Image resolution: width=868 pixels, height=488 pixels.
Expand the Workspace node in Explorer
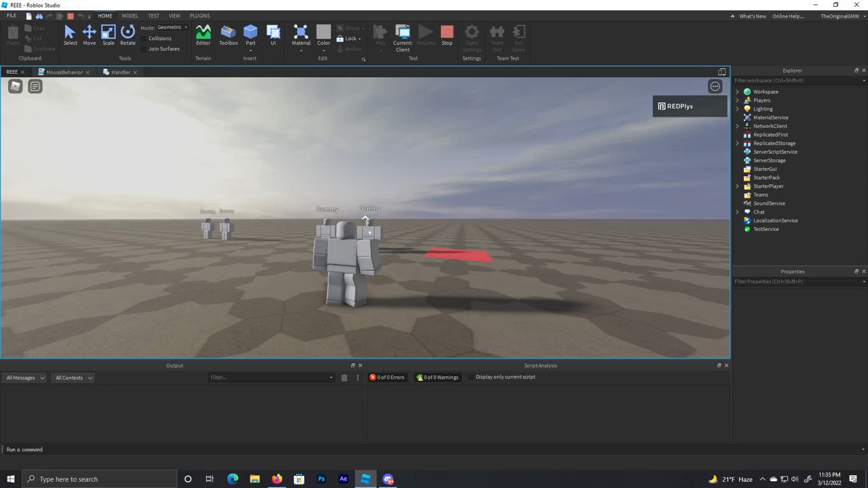click(737, 91)
